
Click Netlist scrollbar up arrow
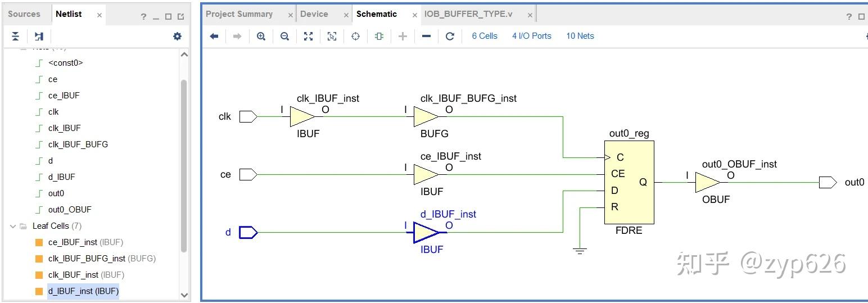tap(184, 55)
